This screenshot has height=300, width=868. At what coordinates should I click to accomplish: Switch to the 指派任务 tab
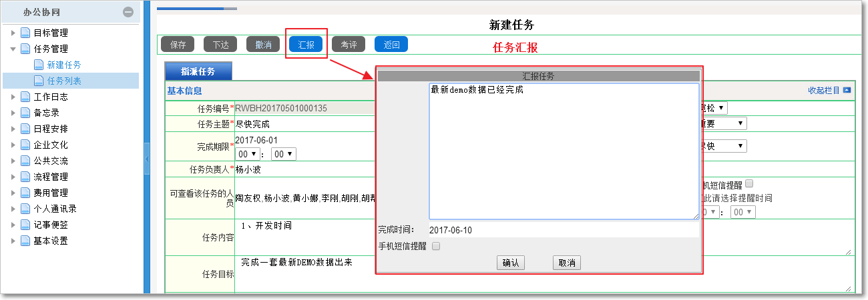point(198,71)
